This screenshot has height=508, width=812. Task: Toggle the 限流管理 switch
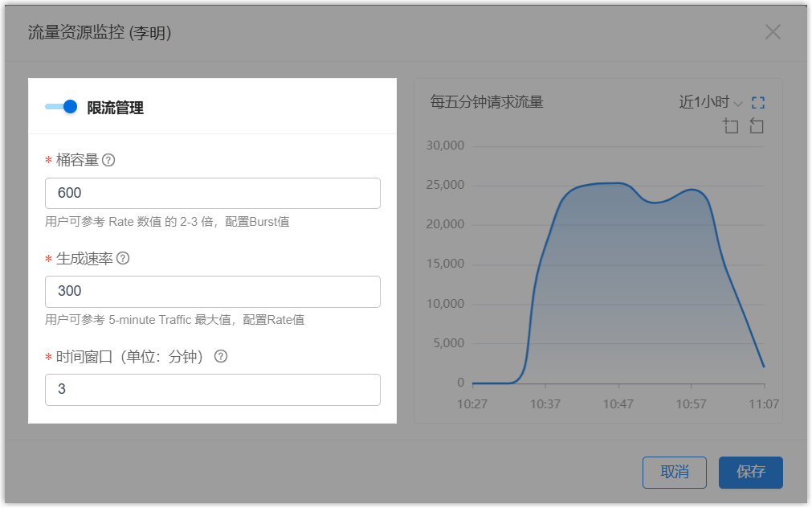pos(61,107)
